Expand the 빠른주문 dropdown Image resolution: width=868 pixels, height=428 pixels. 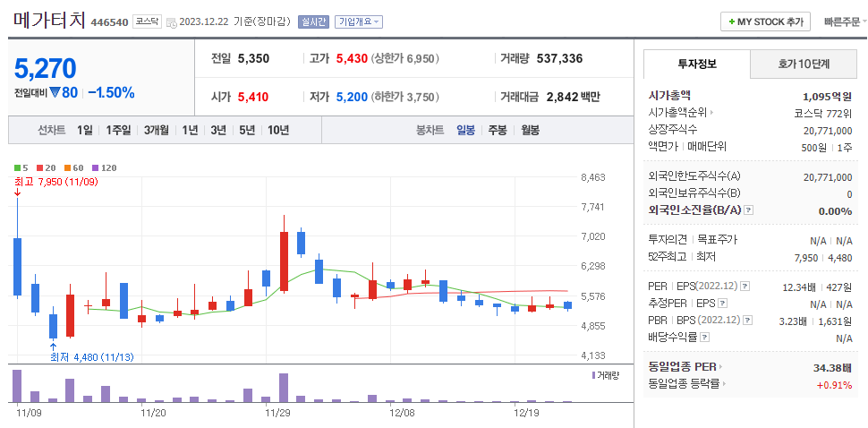pos(846,22)
